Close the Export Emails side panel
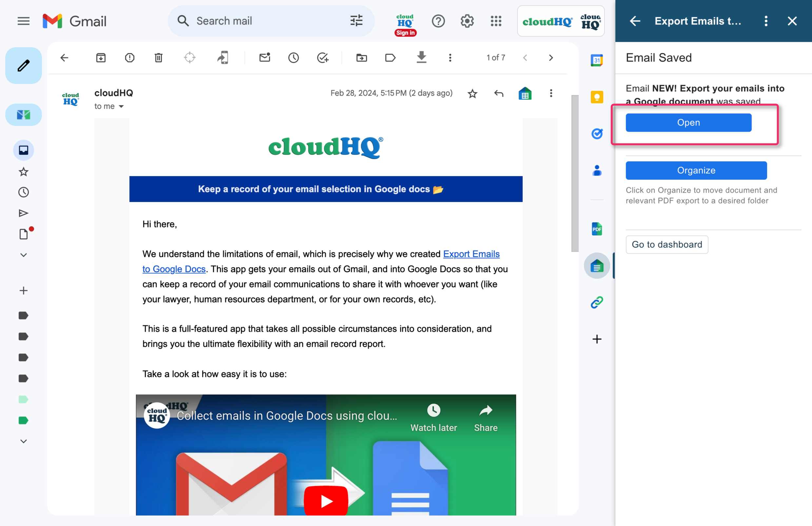Screen dimensions: 812x526 coord(792,21)
